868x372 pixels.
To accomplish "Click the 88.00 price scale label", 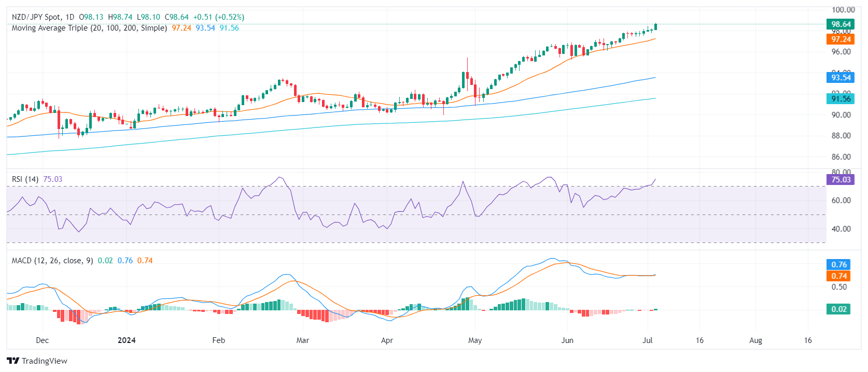I will 841,136.
